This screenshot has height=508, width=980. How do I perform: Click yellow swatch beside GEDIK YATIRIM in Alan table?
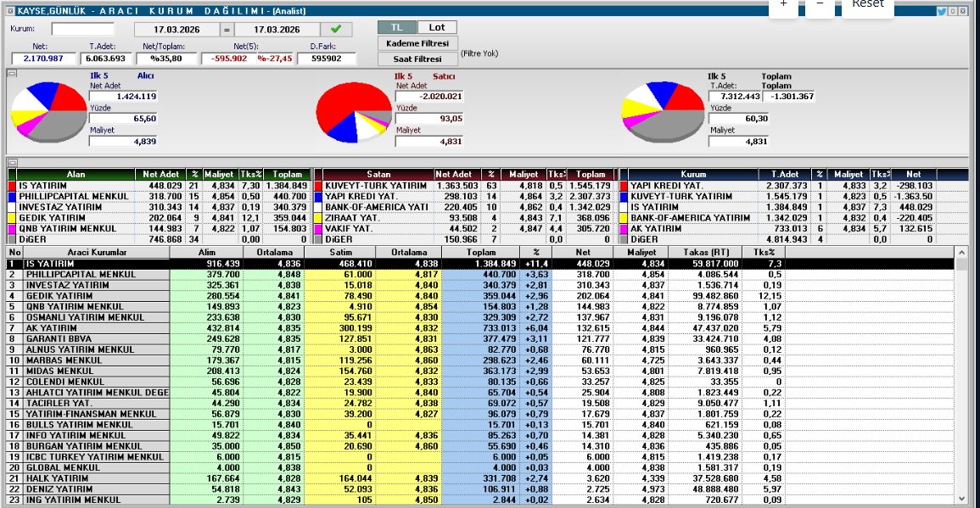tap(11, 217)
